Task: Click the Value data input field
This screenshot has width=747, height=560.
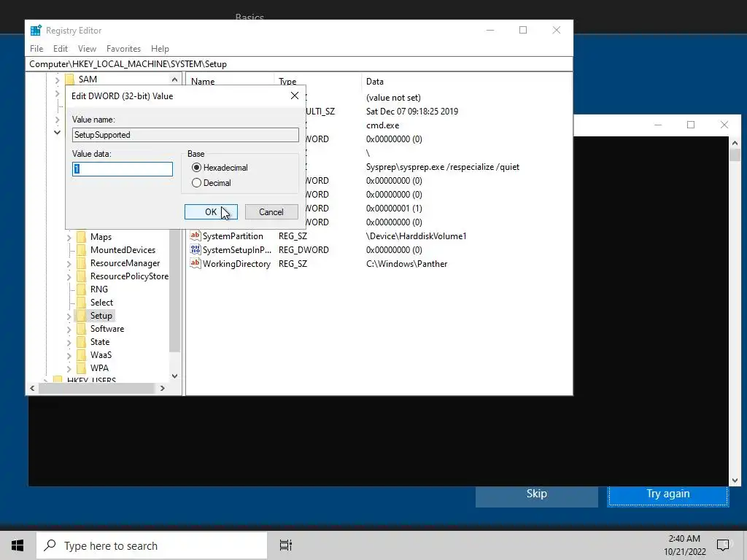Action: [123, 169]
